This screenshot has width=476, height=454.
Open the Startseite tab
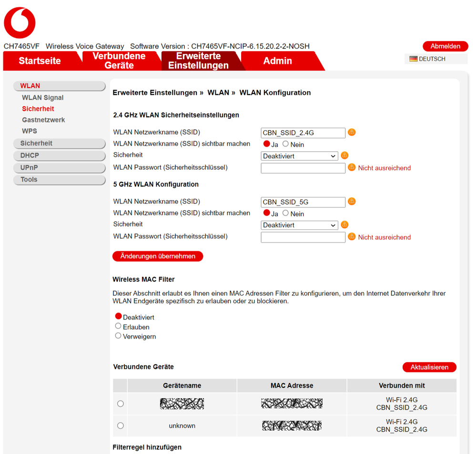pyautogui.click(x=40, y=61)
